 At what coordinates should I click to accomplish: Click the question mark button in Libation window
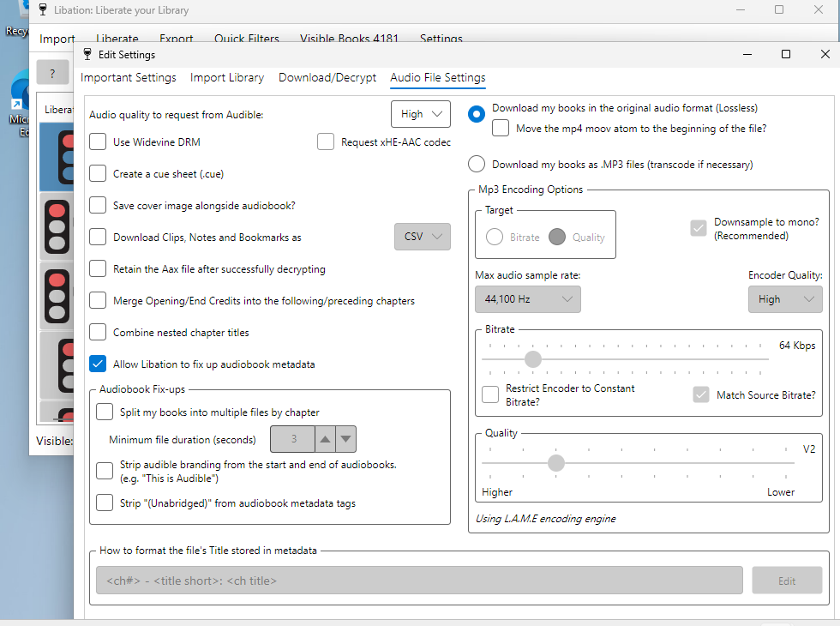point(52,73)
